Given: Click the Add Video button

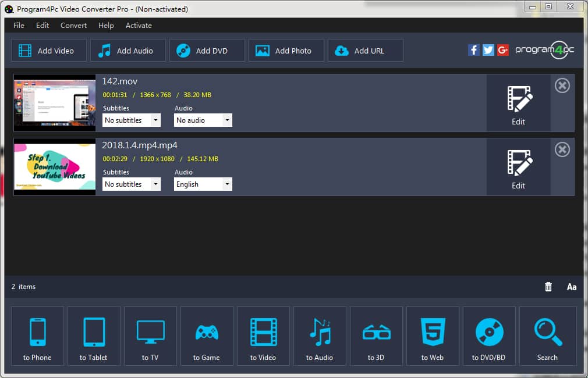Looking at the screenshot, I should pos(49,51).
